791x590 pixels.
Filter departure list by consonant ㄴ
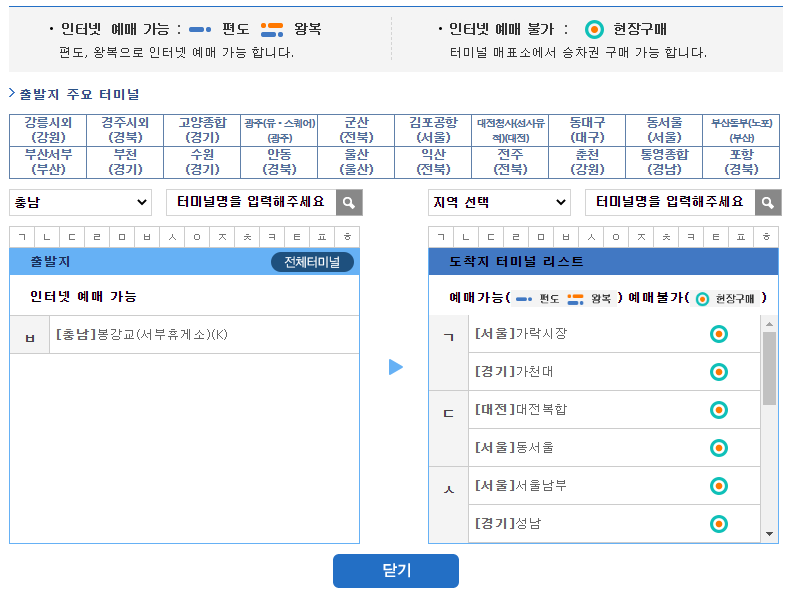47,237
